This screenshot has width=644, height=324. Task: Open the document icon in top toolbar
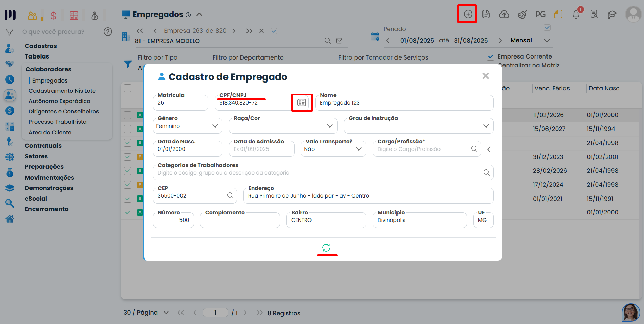click(x=486, y=14)
